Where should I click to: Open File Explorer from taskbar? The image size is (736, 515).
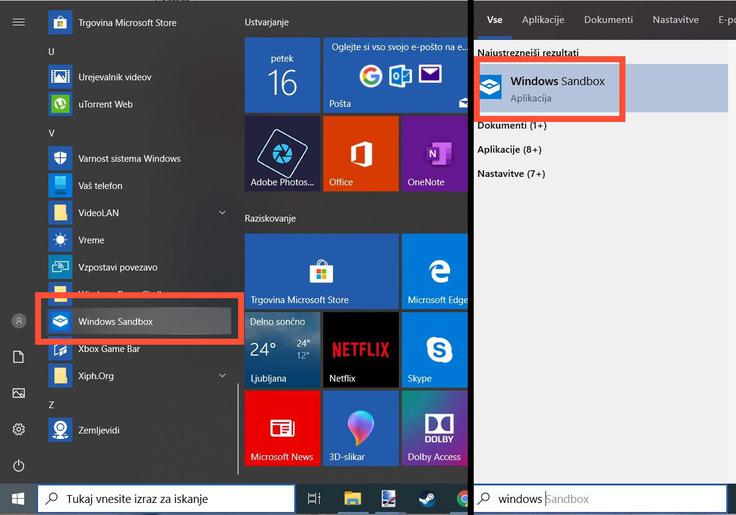click(x=352, y=499)
